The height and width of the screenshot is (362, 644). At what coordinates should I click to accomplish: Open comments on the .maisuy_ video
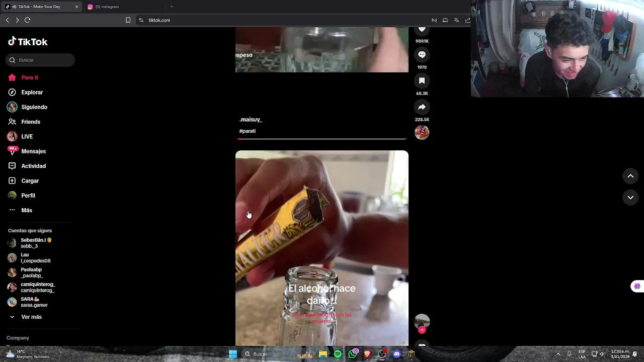(x=422, y=55)
